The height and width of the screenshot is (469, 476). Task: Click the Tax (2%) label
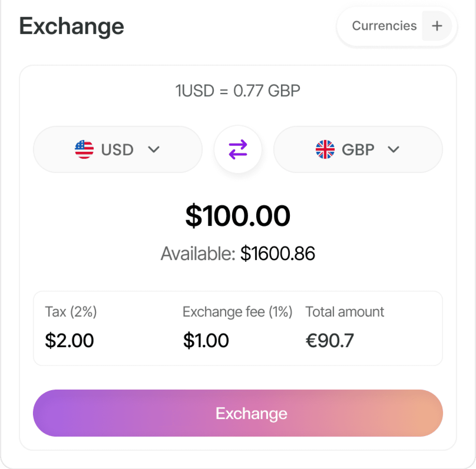coord(71,312)
